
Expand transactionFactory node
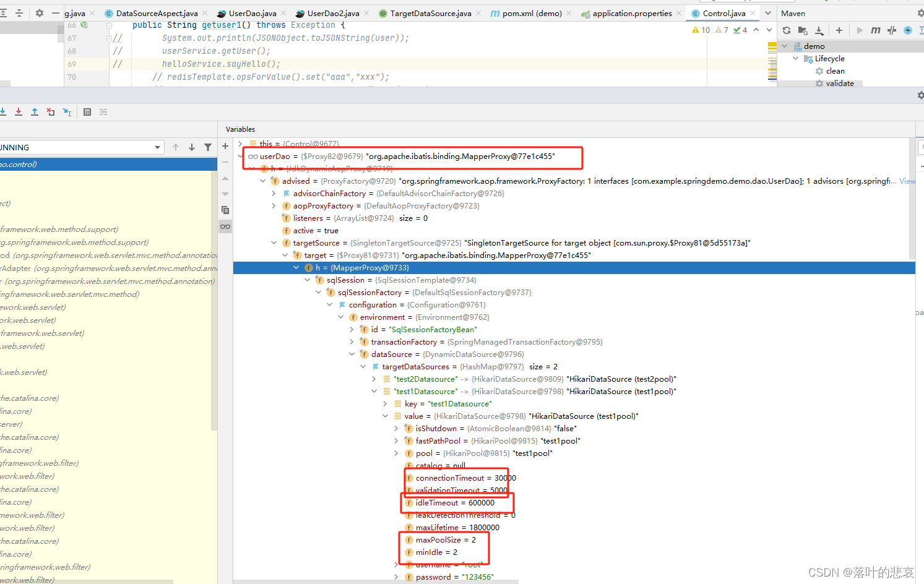(x=352, y=341)
